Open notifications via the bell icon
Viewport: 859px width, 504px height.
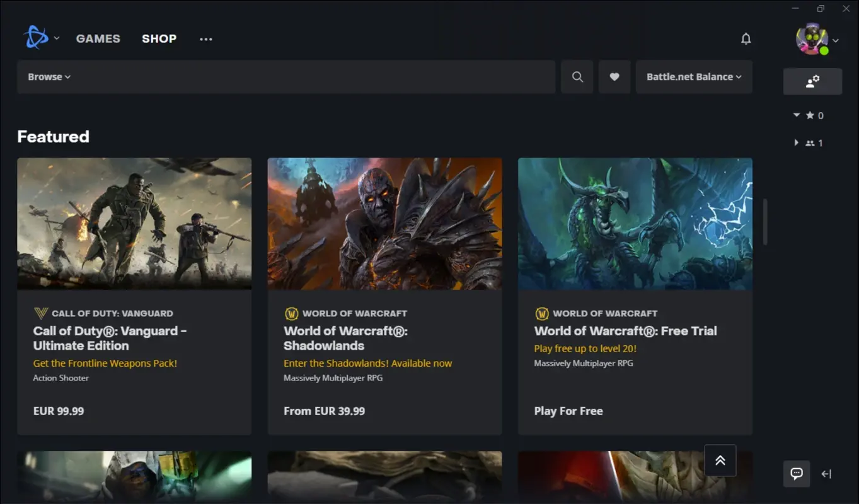pos(746,38)
